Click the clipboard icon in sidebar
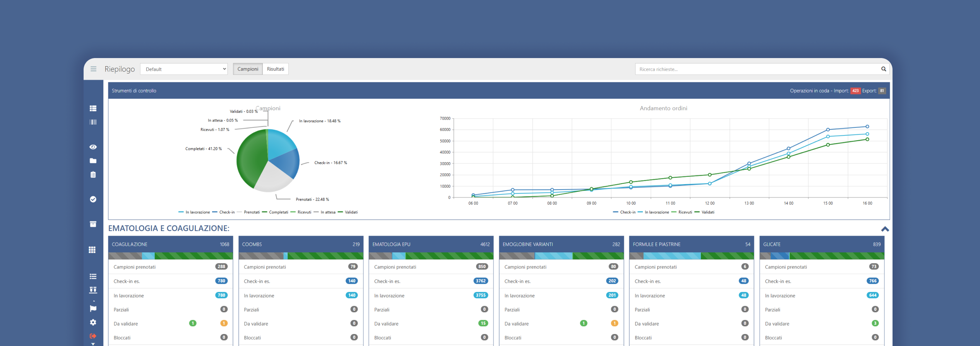 pos(93,175)
